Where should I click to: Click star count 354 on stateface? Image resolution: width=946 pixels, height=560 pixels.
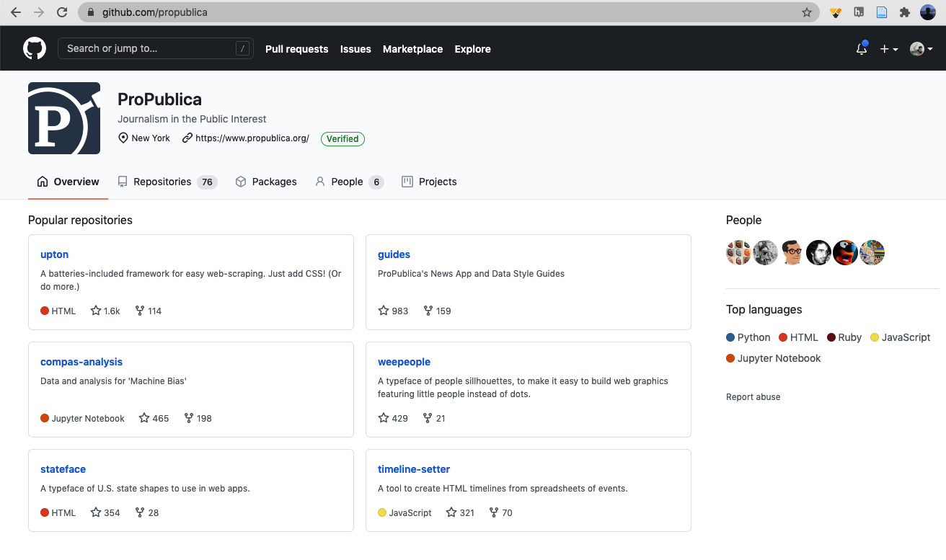[105, 512]
